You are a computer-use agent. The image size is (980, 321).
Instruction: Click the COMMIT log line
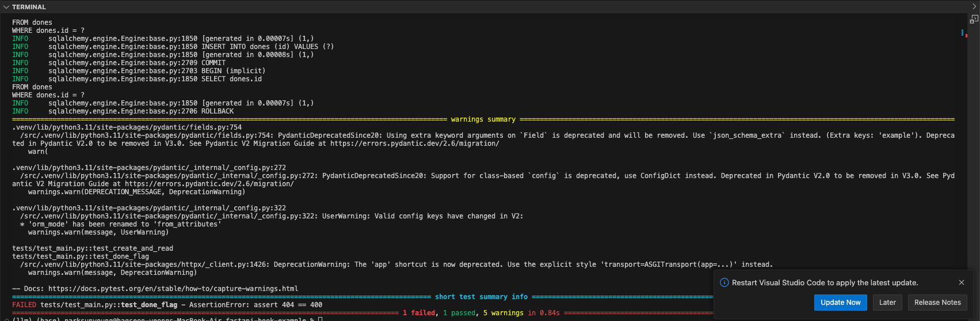click(x=119, y=63)
